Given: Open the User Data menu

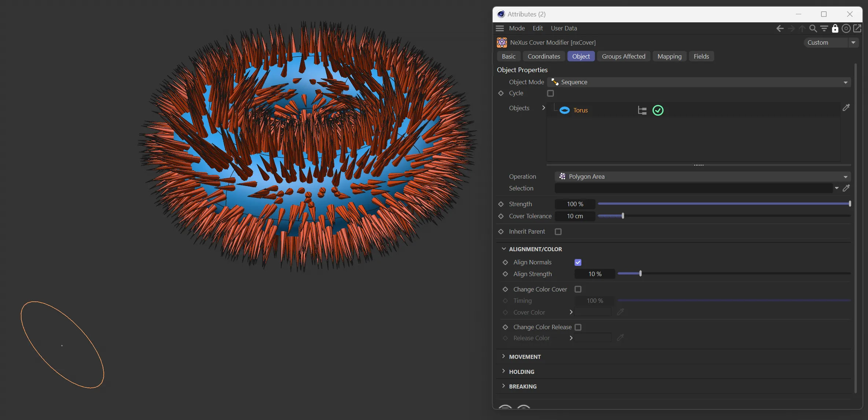Looking at the screenshot, I should pos(563,28).
